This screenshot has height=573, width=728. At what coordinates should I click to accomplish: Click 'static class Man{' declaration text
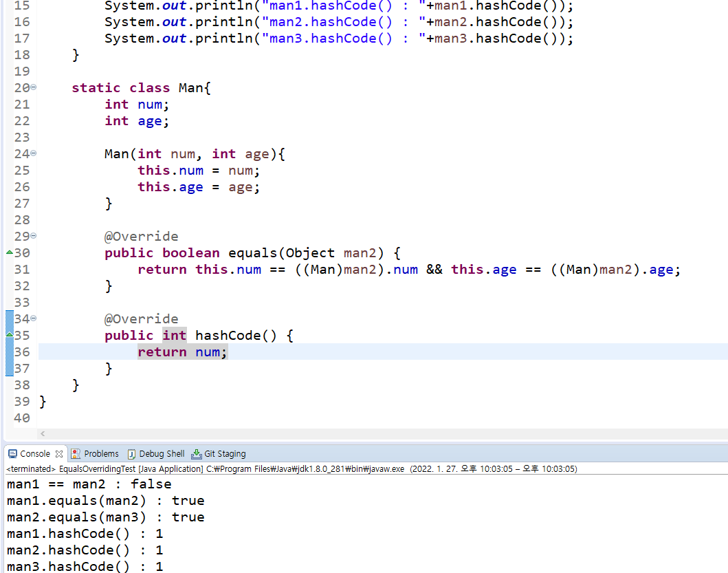141,88
